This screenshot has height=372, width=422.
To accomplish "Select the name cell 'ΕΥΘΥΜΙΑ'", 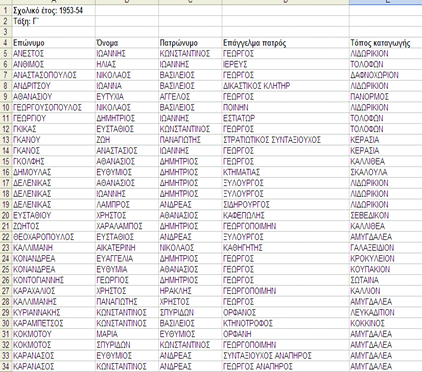I will (x=127, y=269).
